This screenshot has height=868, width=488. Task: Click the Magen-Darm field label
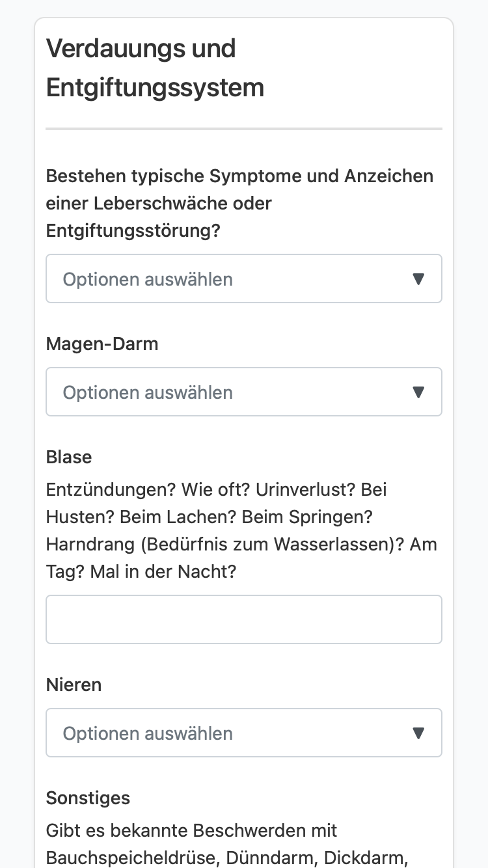coord(102,344)
